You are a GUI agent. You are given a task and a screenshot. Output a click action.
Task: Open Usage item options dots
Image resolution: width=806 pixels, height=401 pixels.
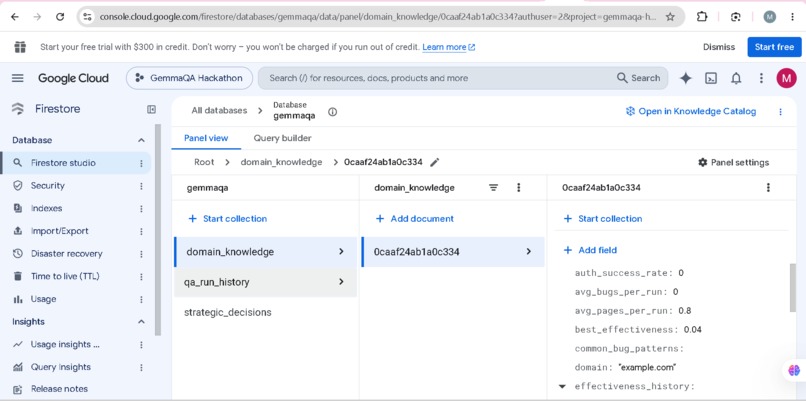coord(141,299)
